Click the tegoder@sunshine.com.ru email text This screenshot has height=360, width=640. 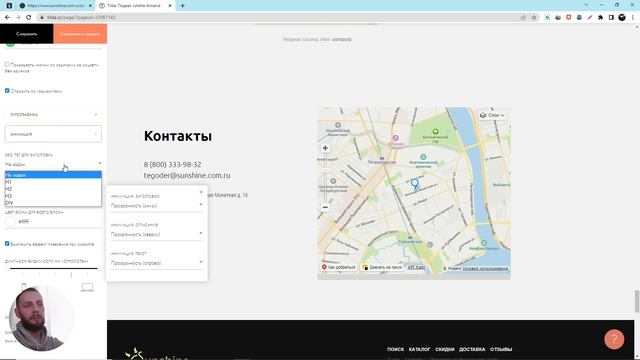pos(187,175)
